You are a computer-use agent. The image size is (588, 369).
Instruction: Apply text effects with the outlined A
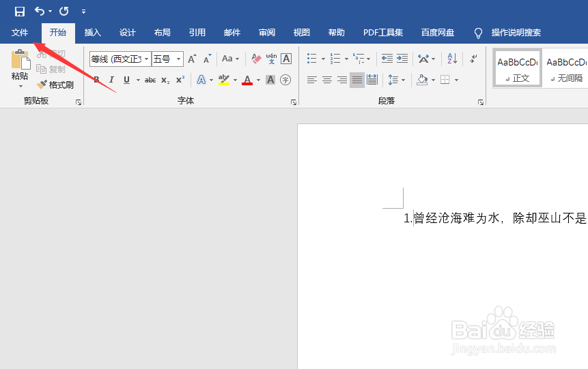(201, 80)
